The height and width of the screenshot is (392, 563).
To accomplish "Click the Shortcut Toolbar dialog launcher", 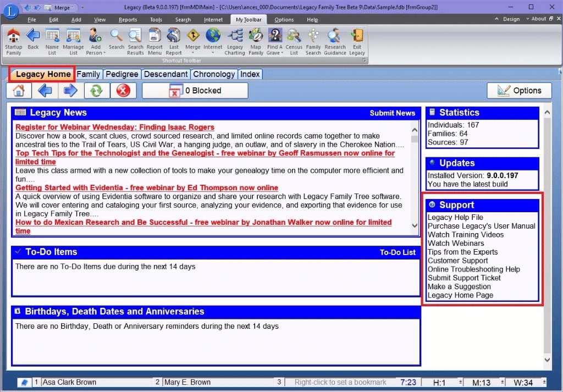I will (x=364, y=60).
